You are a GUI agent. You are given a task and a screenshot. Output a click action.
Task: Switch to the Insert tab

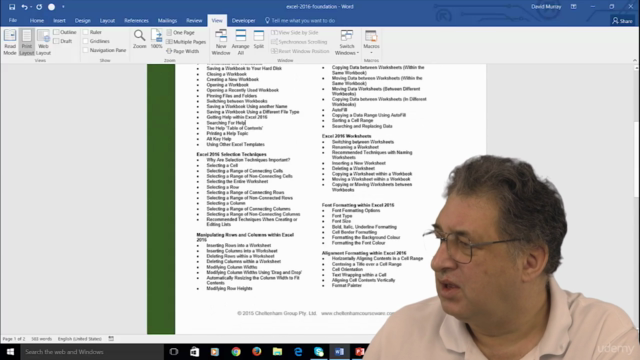59,20
